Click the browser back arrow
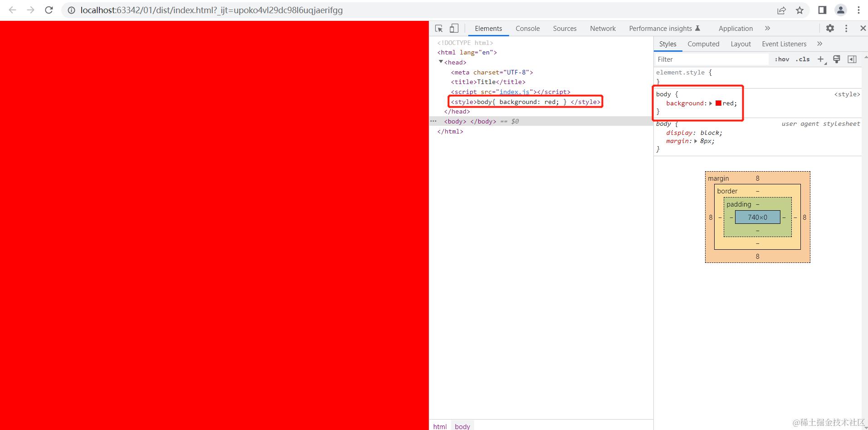 click(12, 10)
